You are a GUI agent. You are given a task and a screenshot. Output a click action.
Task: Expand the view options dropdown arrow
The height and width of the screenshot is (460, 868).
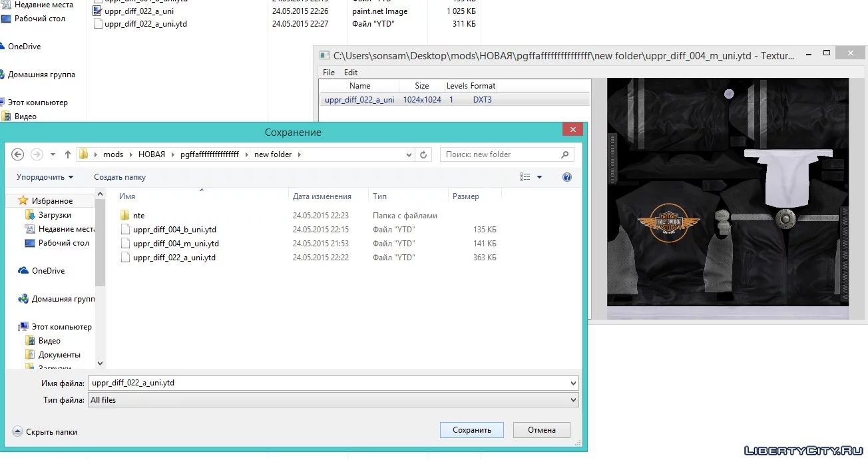pos(539,177)
